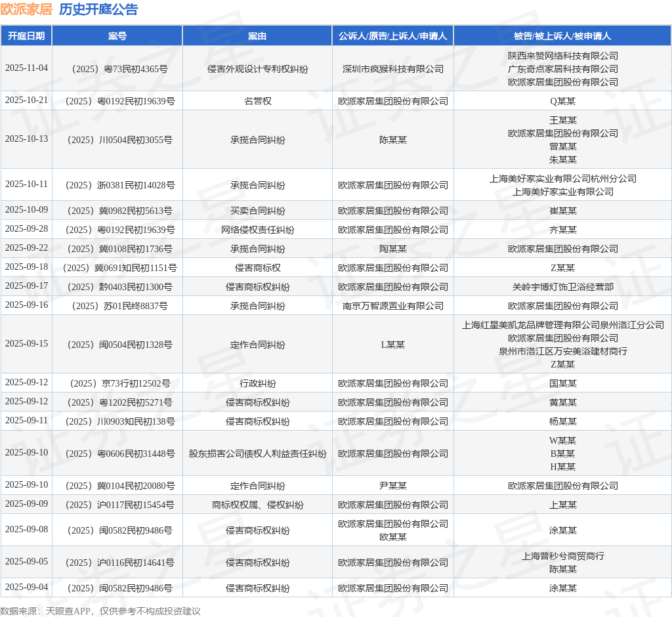Click 网络侵权责任纠纷 cause cell
This screenshot has height=617, width=672.
[x=257, y=230]
